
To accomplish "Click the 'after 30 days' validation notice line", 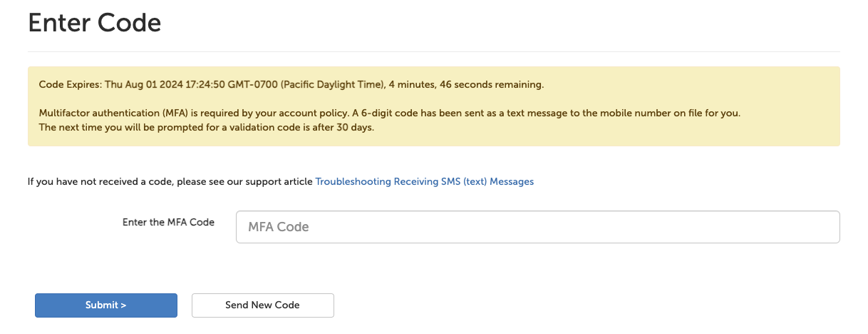I will [x=206, y=128].
